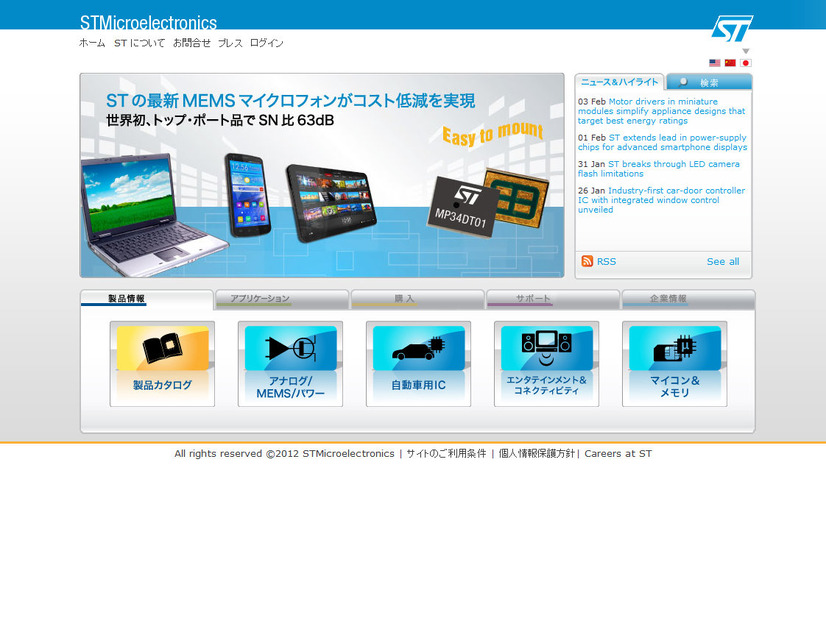Image resolution: width=826 pixels, height=618 pixels.
Task: Click the ST logo in the header
Action: pos(732,28)
